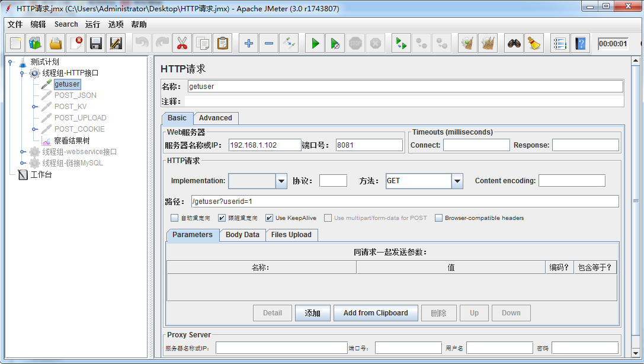Open the 编辑 menu

click(38, 24)
